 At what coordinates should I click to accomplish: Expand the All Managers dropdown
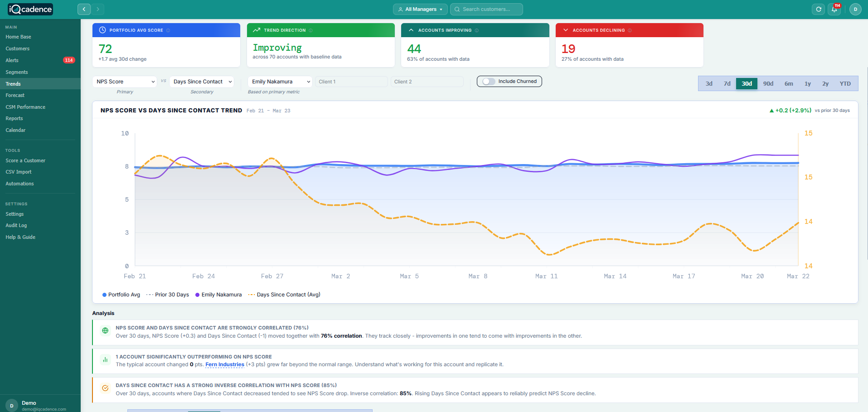[x=420, y=9]
